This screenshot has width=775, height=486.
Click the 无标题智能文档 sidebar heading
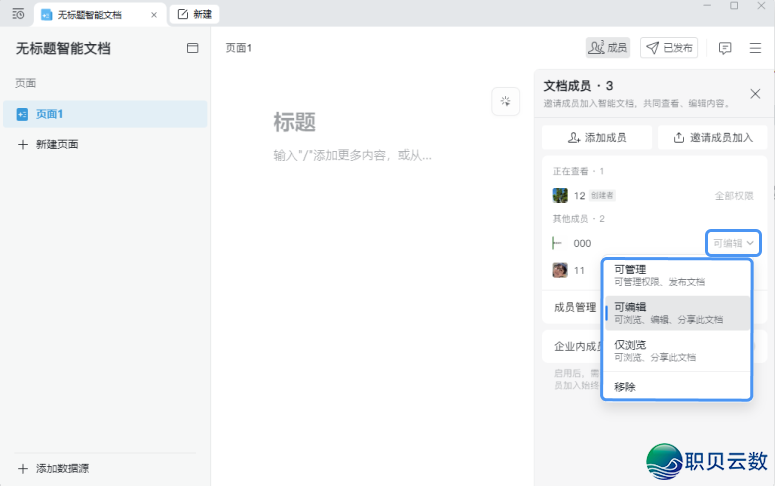point(63,48)
